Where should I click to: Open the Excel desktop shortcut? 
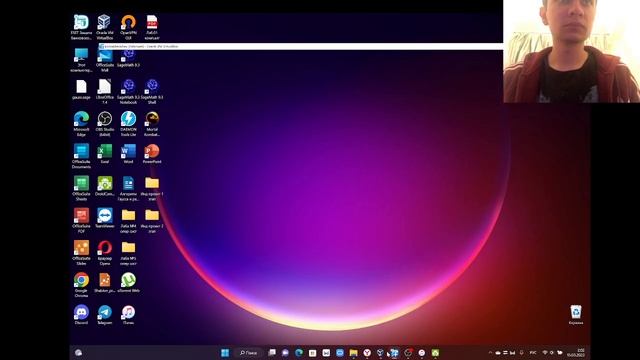coord(104,153)
